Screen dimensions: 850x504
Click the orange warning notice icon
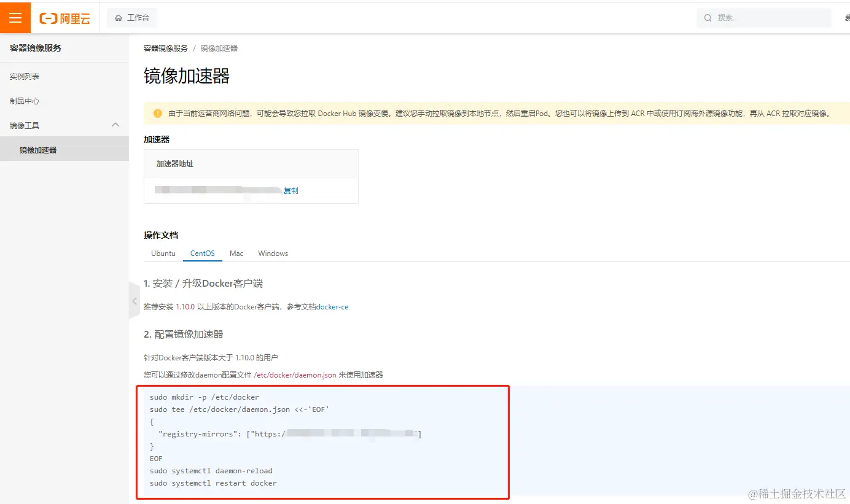pyautogui.click(x=158, y=113)
